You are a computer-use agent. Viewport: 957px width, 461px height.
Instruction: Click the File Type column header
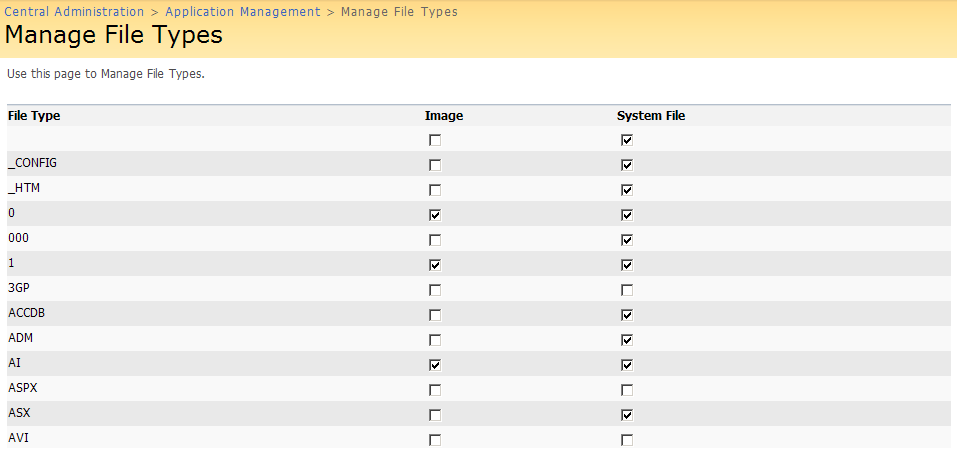click(x=34, y=116)
